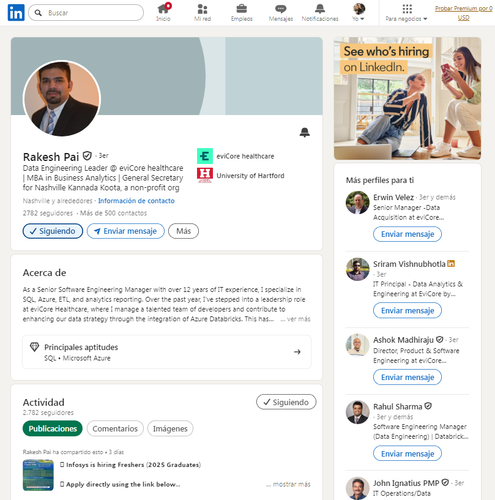Image resolution: width=495 pixels, height=500 pixels.
Task: Send message to Sriram Vishnubhotla
Action: pyautogui.click(x=407, y=310)
